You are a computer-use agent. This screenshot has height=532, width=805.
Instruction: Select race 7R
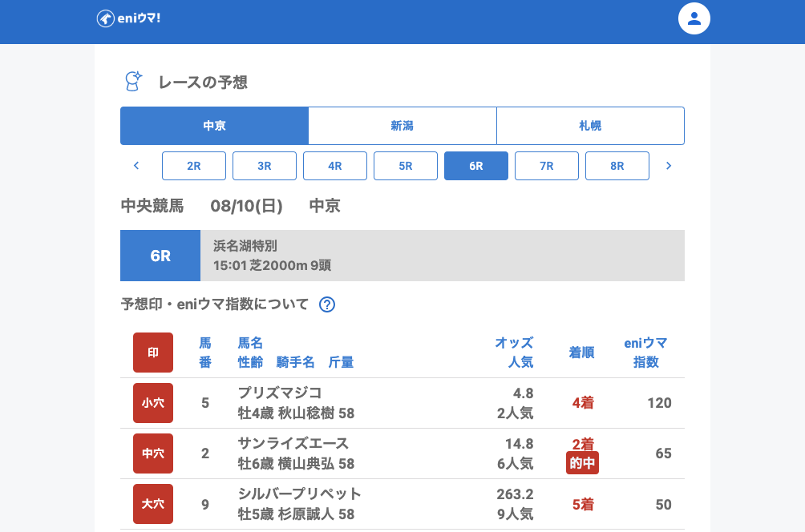(547, 166)
